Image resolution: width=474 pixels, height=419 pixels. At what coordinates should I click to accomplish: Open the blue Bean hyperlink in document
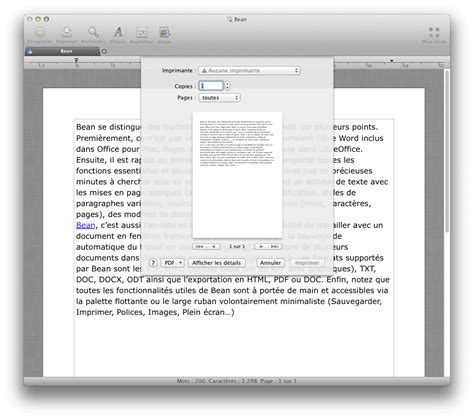point(86,225)
